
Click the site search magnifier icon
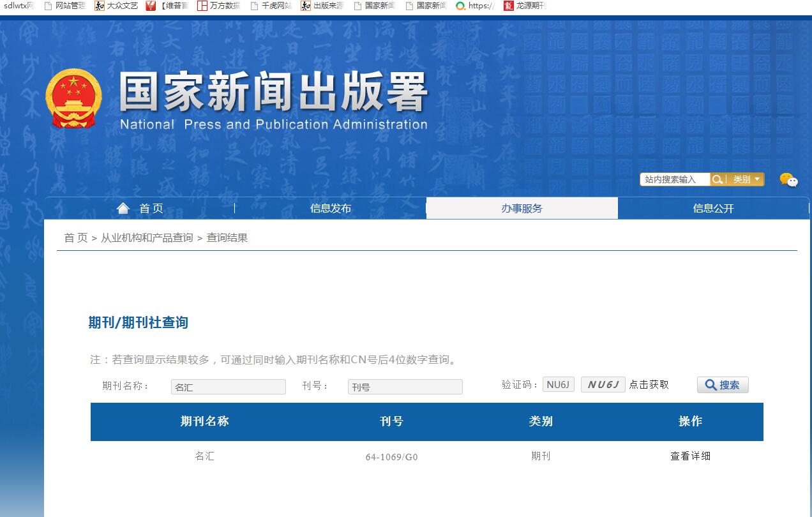716,179
